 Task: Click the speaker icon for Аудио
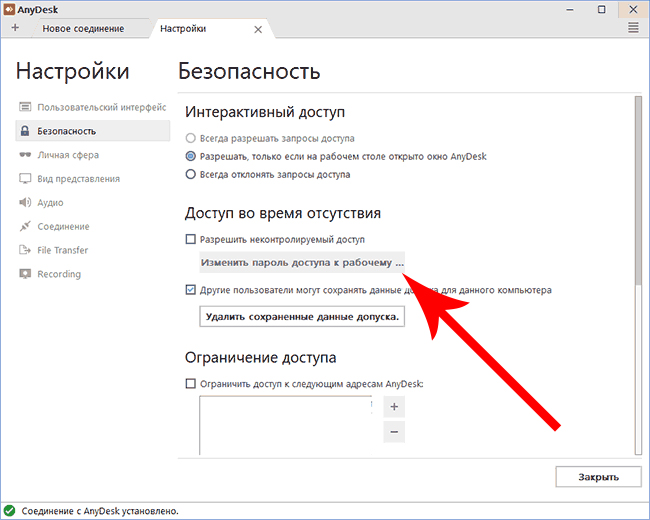click(25, 202)
